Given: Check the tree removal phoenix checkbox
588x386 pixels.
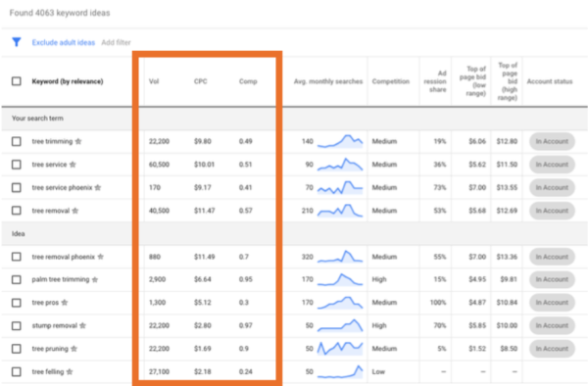Looking at the screenshot, I should 16,257.
